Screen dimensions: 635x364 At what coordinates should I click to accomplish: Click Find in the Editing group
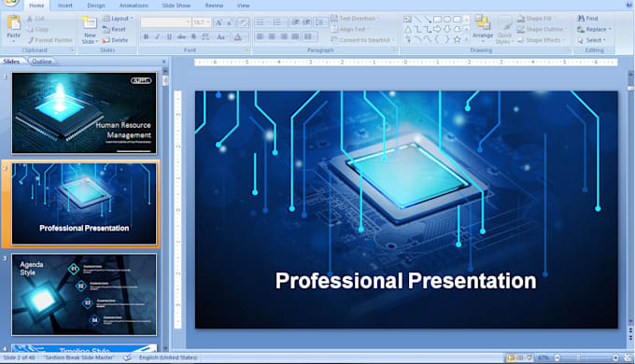(587, 19)
